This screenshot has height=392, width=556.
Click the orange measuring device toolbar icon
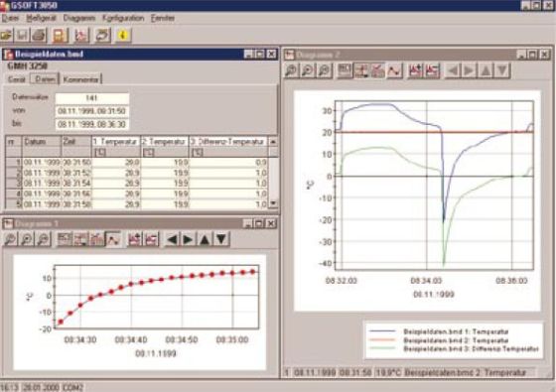point(60,35)
